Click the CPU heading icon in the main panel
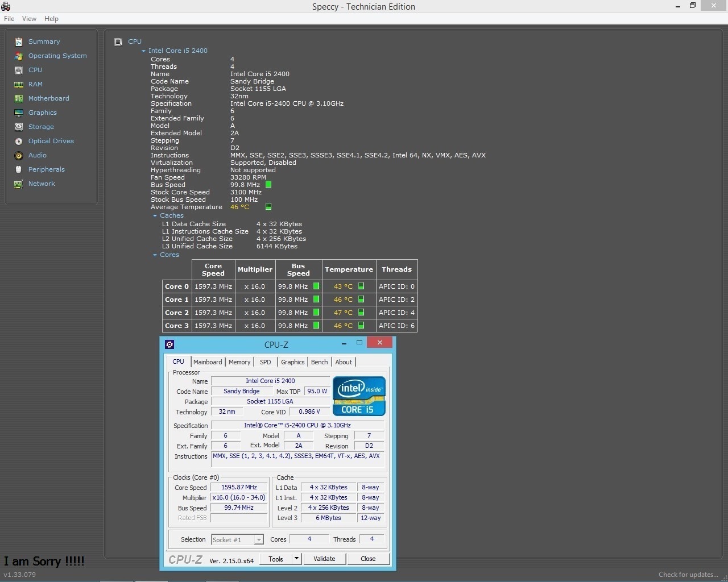The height and width of the screenshot is (582, 728). [x=118, y=41]
